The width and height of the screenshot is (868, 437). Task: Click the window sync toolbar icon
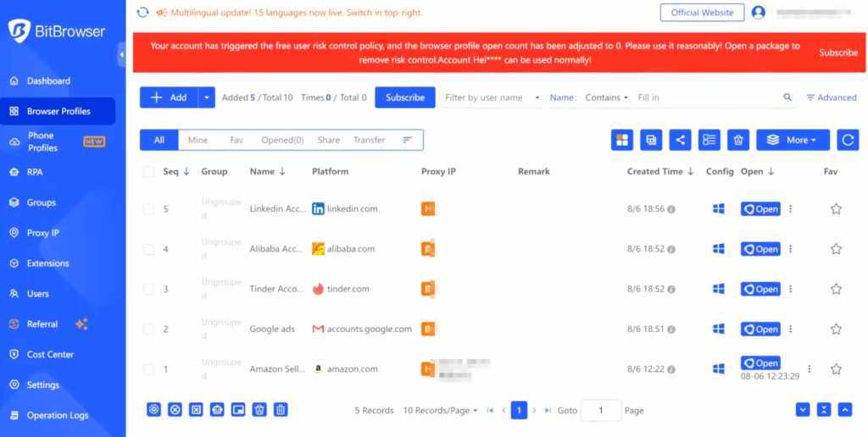[651, 140]
